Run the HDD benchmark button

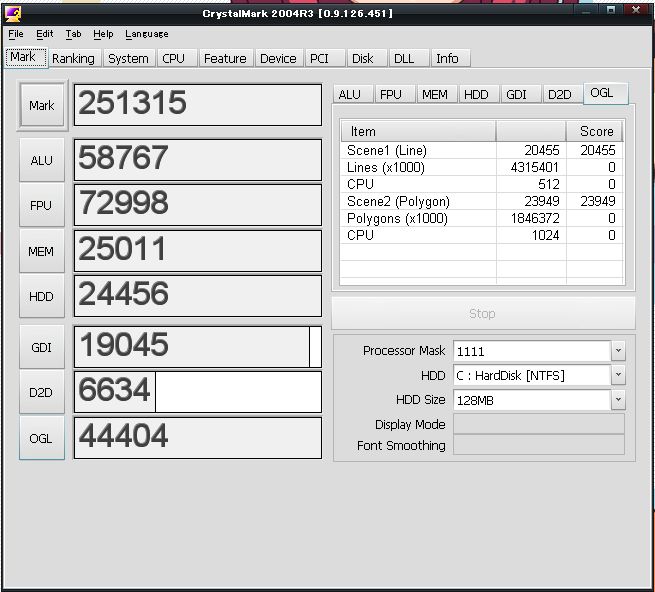tap(42, 296)
